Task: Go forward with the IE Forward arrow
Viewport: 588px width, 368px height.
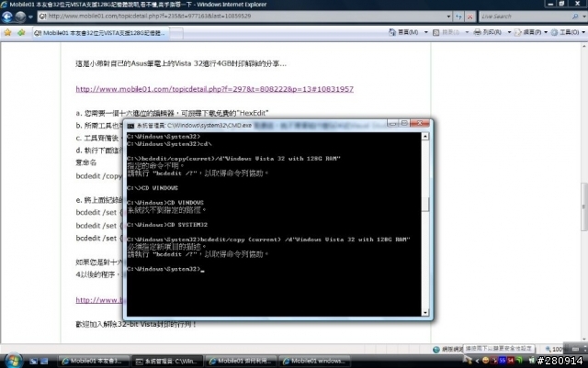Action: 20,17
